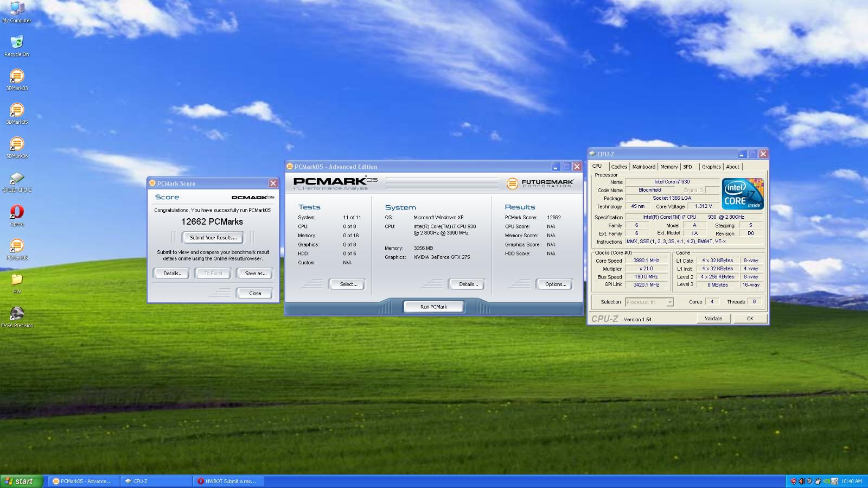Image resolution: width=868 pixels, height=488 pixels.
Task: Click Submit Your Results button
Action: pos(213,237)
